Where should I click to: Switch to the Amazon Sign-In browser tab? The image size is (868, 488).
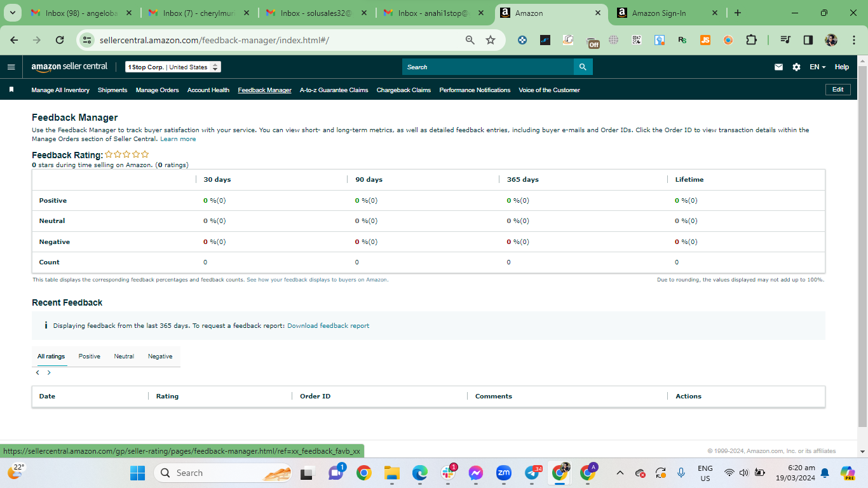click(667, 13)
